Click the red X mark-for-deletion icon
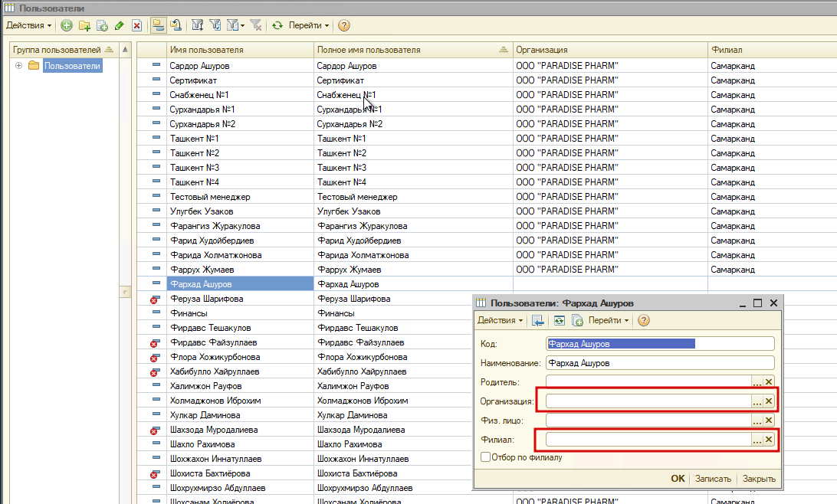This screenshot has width=837, height=504. [137, 25]
